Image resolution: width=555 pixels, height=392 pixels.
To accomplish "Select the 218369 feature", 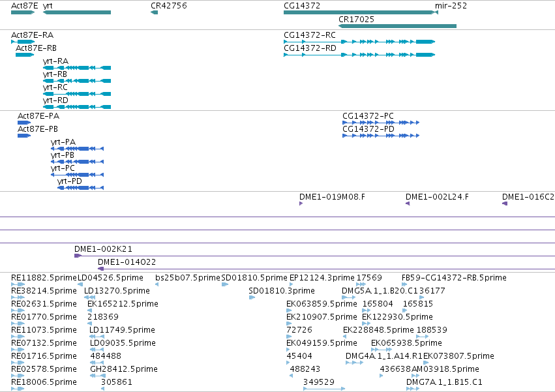I will pos(89,324).
